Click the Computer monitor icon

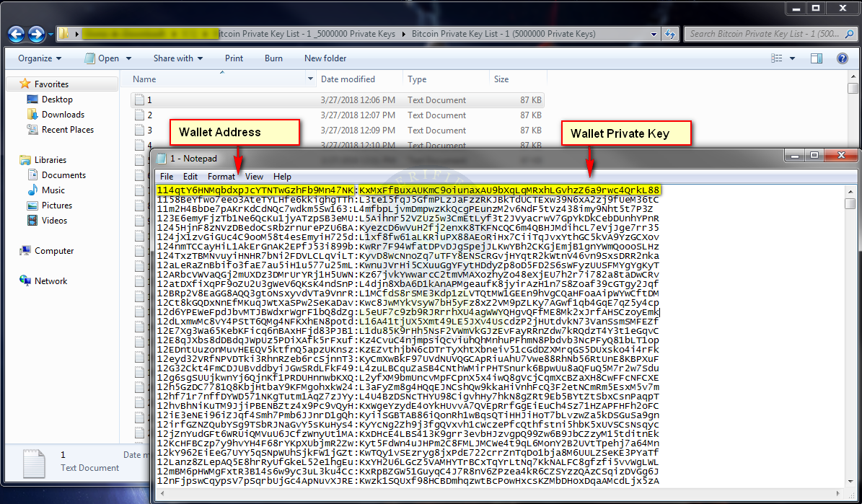coord(25,251)
